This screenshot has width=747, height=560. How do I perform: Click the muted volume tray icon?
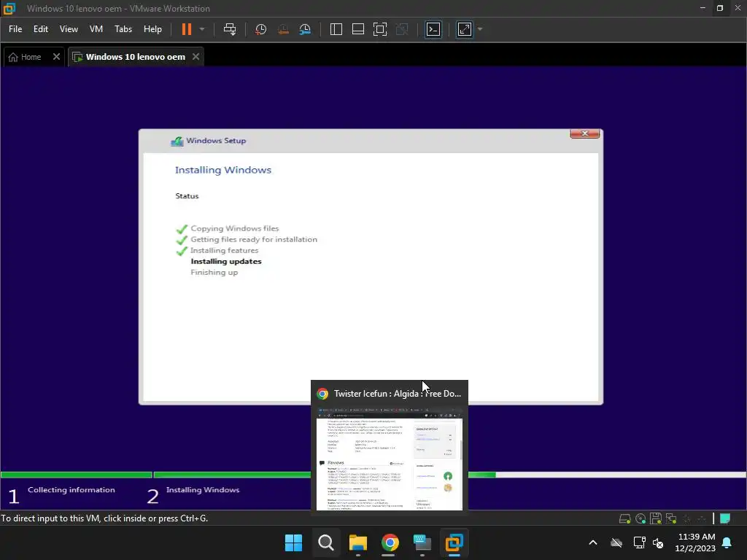pos(659,542)
